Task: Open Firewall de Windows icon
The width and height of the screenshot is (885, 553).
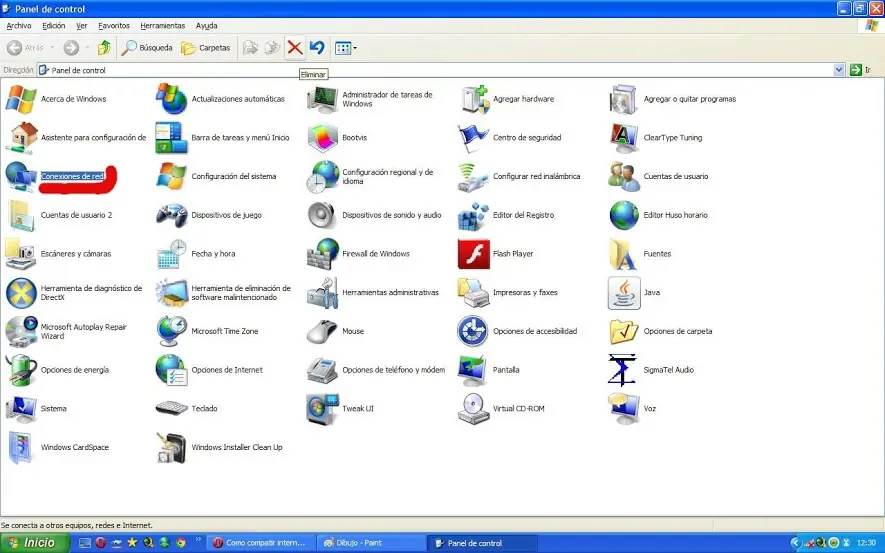Action: tap(322, 254)
